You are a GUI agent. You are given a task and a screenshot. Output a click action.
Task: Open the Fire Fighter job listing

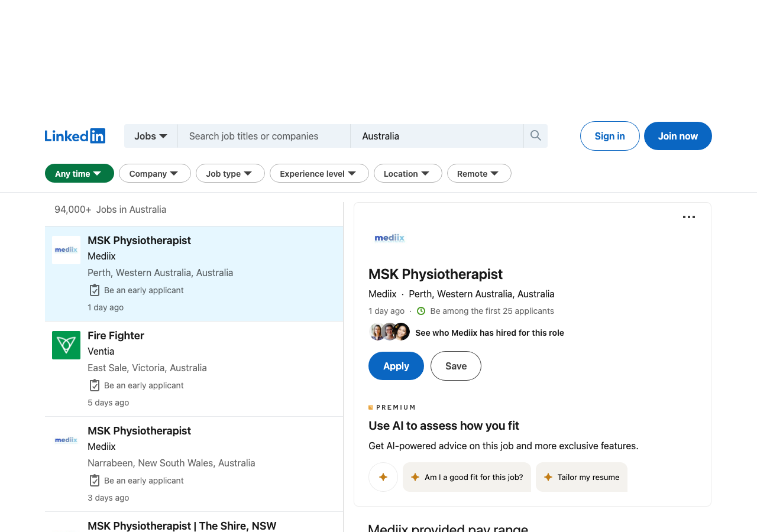[x=116, y=336]
